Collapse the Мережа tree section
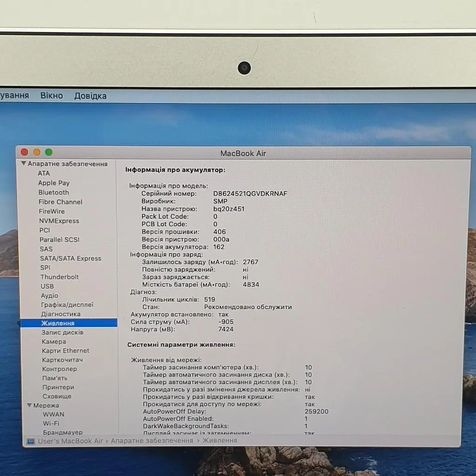Viewport: 476px width, 476px height. pyautogui.click(x=29, y=405)
